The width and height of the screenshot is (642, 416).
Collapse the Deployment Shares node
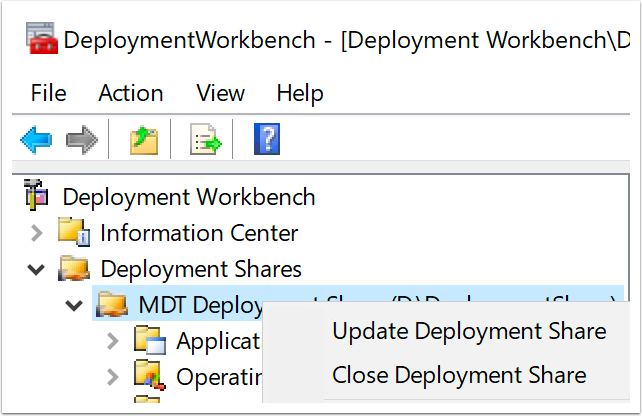click(x=37, y=269)
